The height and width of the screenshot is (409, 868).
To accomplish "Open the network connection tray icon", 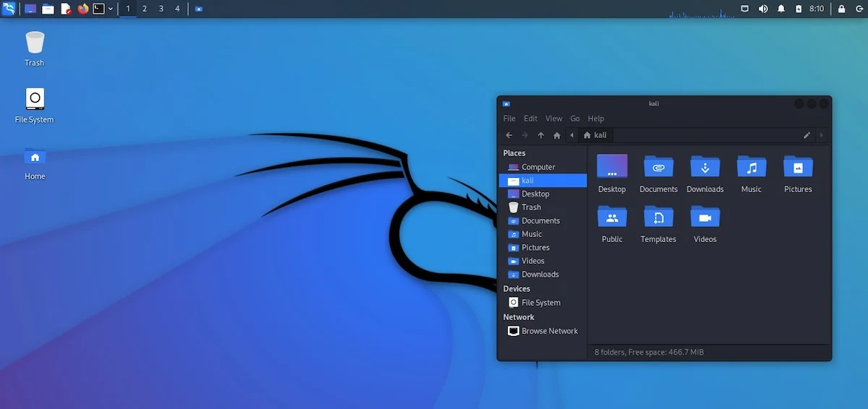I will pyautogui.click(x=745, y=9).
